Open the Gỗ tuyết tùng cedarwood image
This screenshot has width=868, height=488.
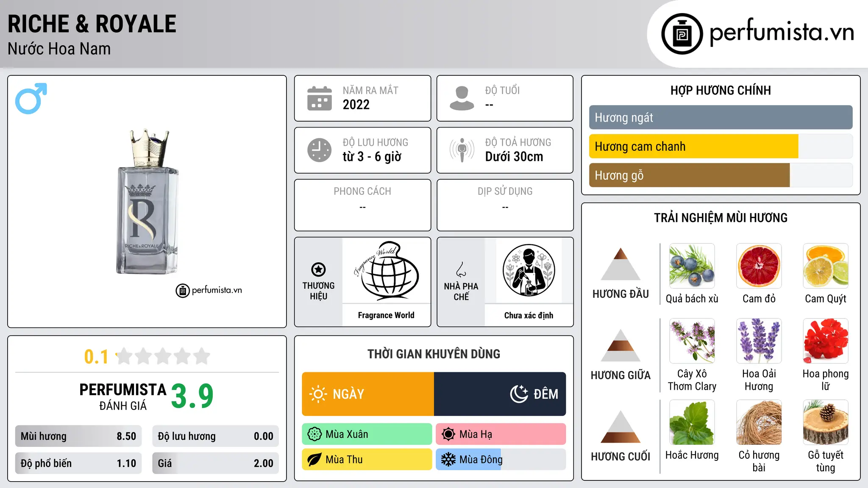coord(826,422)
